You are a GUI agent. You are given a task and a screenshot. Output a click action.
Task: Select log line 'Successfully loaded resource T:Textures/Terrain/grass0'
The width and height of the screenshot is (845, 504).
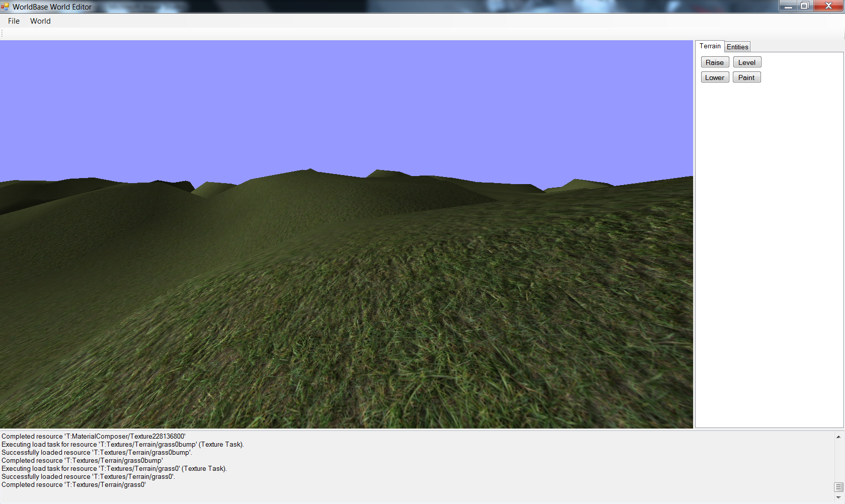coord(89,477)
